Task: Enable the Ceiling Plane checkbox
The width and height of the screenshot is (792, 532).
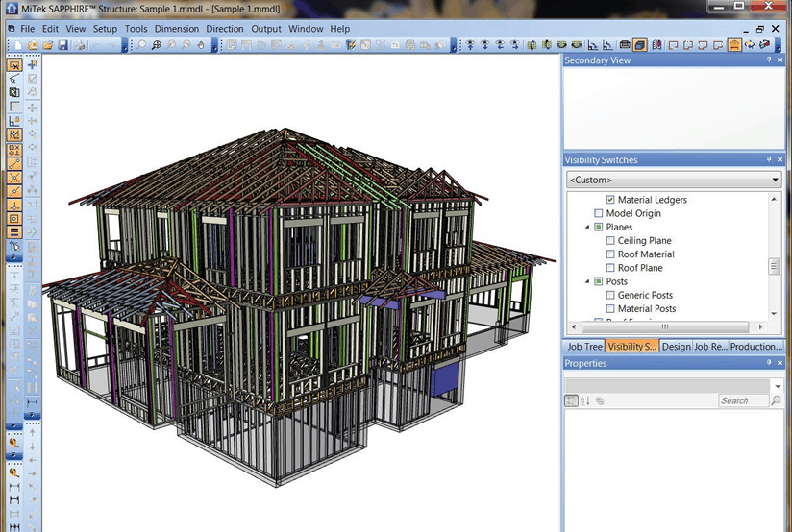Action: [x=610, y=240]
